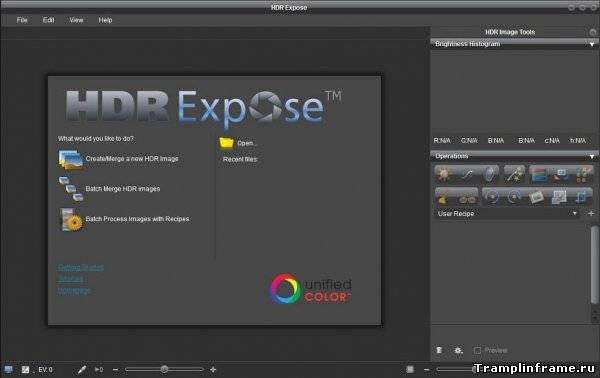Click the R:N/A value

(442, 141)
